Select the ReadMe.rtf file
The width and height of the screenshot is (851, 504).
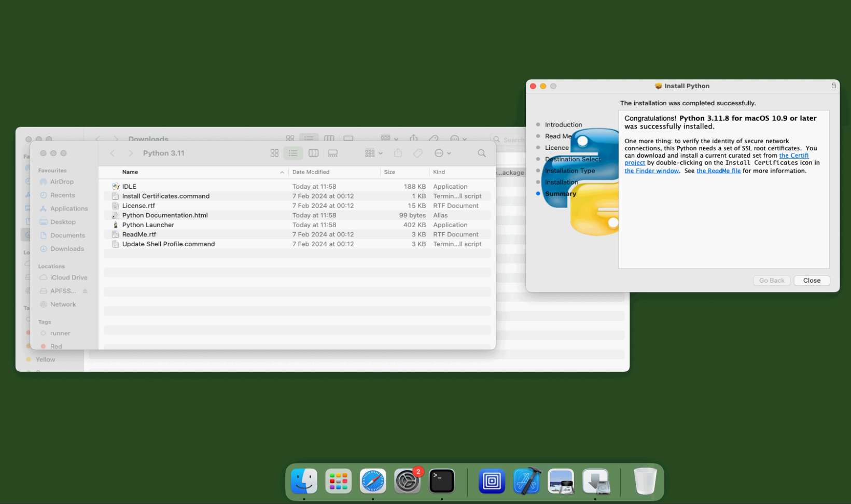coord(138,234)
